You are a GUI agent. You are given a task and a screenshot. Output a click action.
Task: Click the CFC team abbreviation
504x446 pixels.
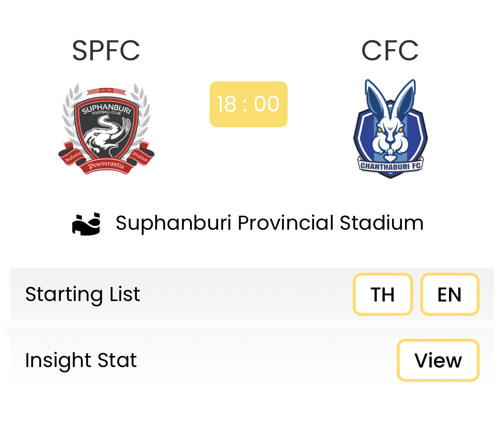pos(390,50)
